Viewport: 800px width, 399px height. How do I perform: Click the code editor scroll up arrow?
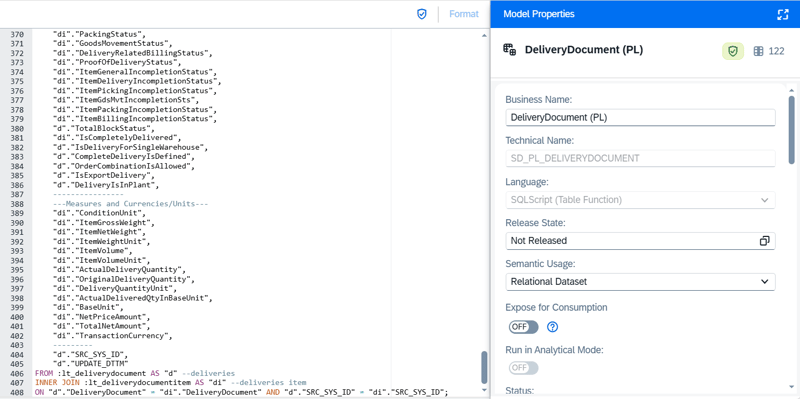click(484, 36)
